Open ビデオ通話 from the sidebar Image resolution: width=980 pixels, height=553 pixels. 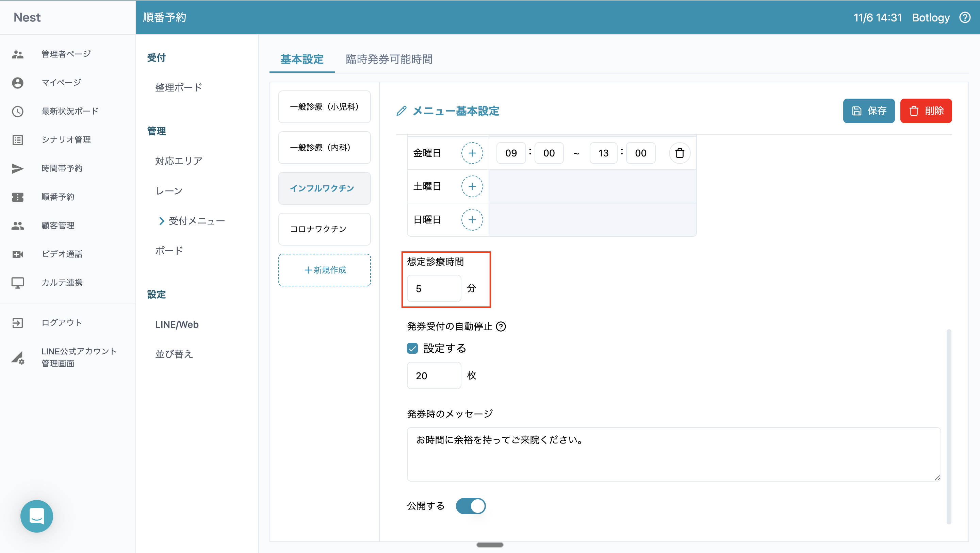(62, 254)
